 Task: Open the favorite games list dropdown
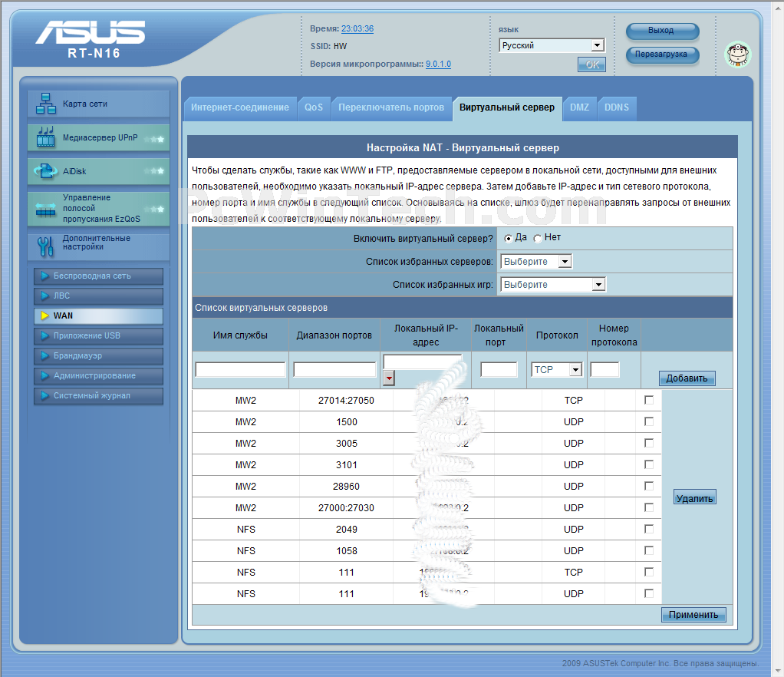[553, 284]
